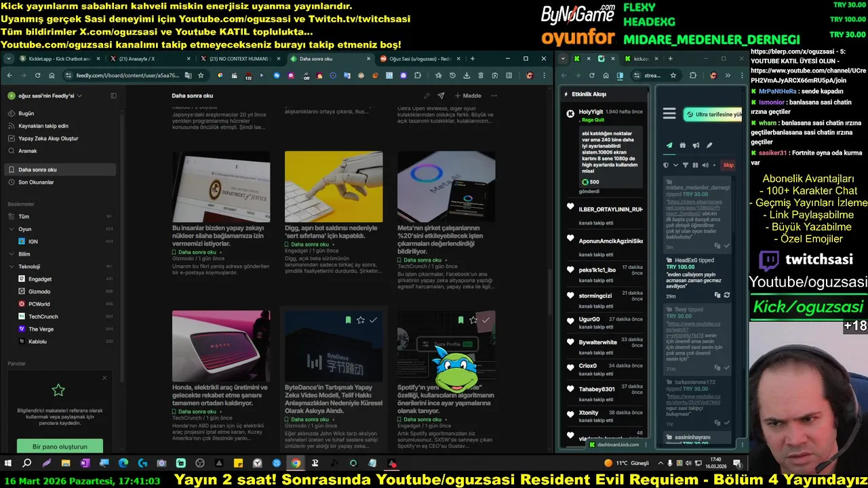868x488 pixels.
Task: Collapse the Teknoloji feed folder
Action: tap(12, 266)
